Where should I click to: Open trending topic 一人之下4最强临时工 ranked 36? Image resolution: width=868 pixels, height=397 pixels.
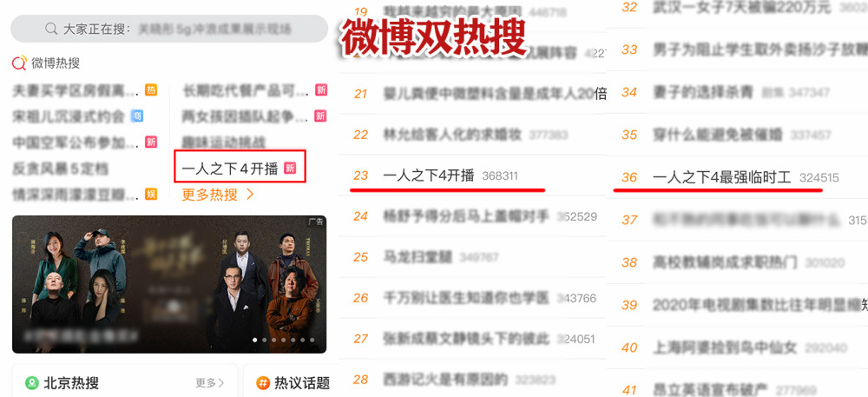coord(721,177)
